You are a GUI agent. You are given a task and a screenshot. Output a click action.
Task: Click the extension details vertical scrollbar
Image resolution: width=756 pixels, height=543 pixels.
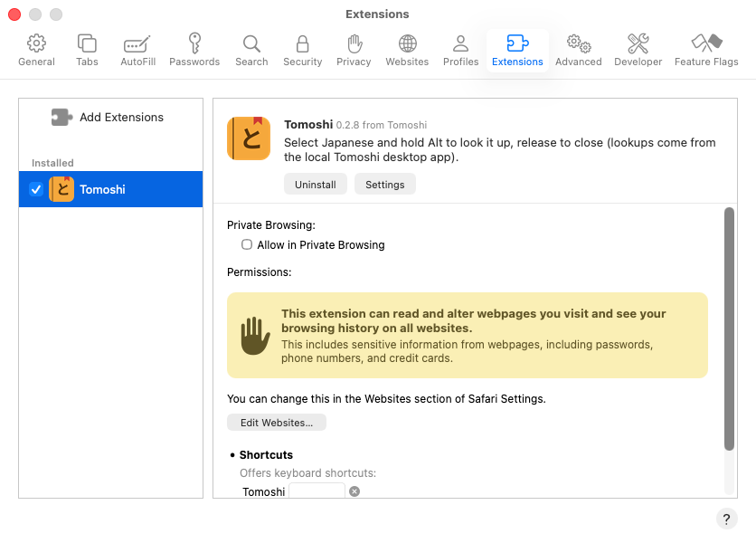coord(729,329)
